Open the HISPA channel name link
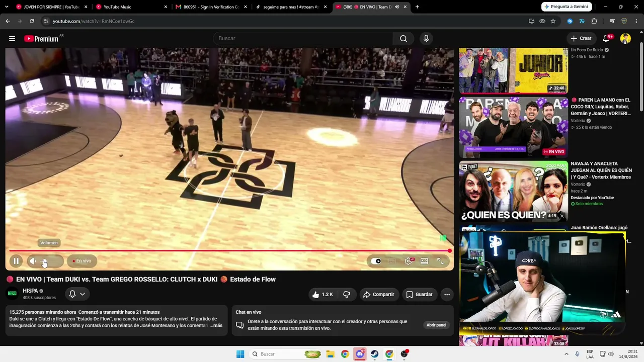The width and height of the screenshot is (644, 362). (x=30, y=291)
